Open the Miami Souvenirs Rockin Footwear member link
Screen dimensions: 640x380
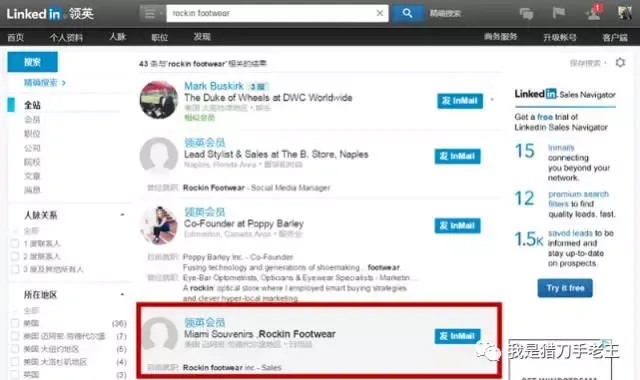[204, 322]
